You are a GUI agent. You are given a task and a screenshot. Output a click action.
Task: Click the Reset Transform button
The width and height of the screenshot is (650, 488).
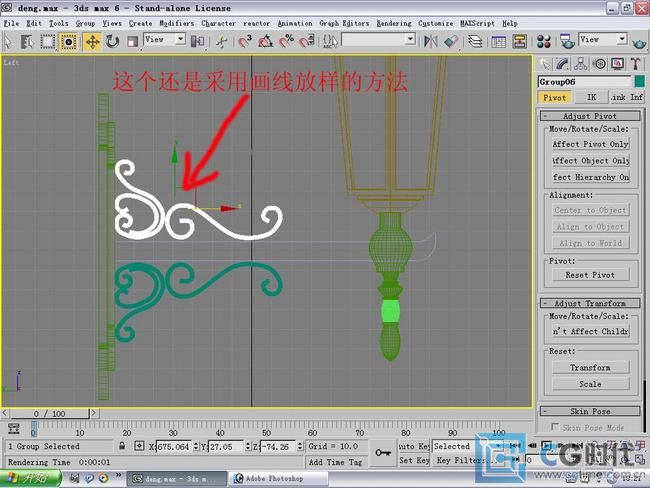coord(590,368)
